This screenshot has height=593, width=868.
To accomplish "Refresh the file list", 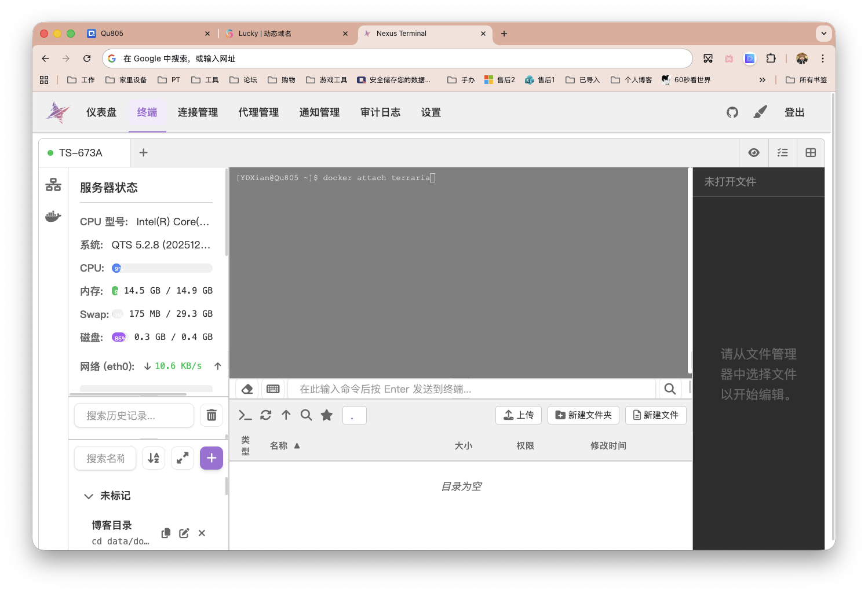I will point(265,415).
